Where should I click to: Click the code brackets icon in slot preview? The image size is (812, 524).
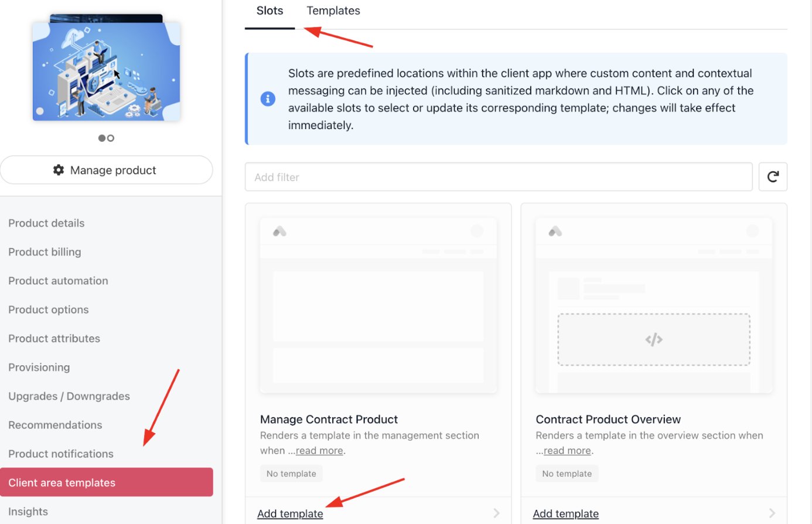pos(654,339)
